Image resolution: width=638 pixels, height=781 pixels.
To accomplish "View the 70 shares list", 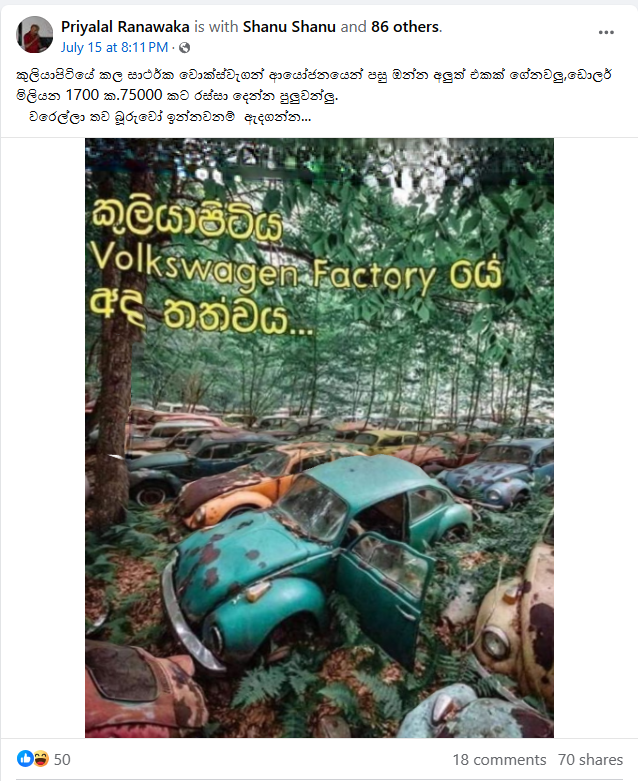I will (x=590, y=759).
